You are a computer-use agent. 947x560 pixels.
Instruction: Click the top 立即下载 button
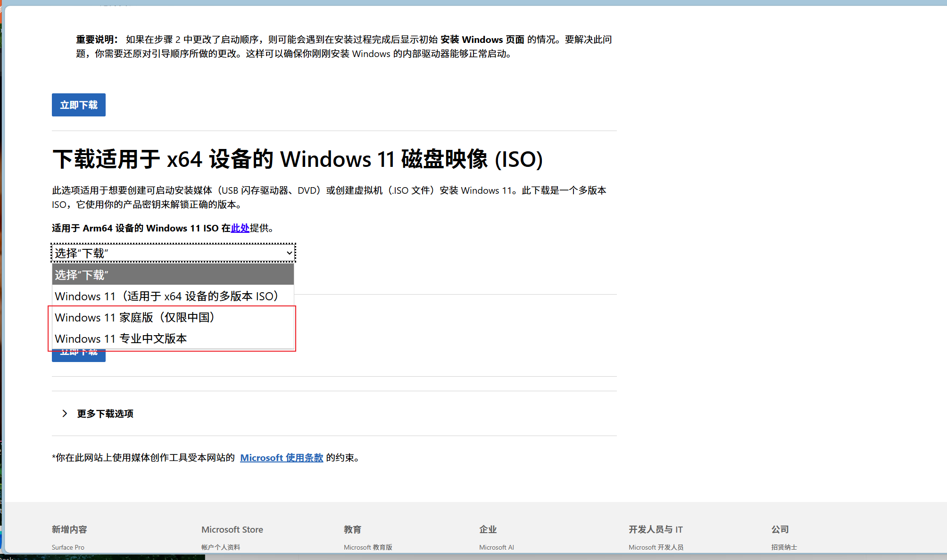point(79,105)
